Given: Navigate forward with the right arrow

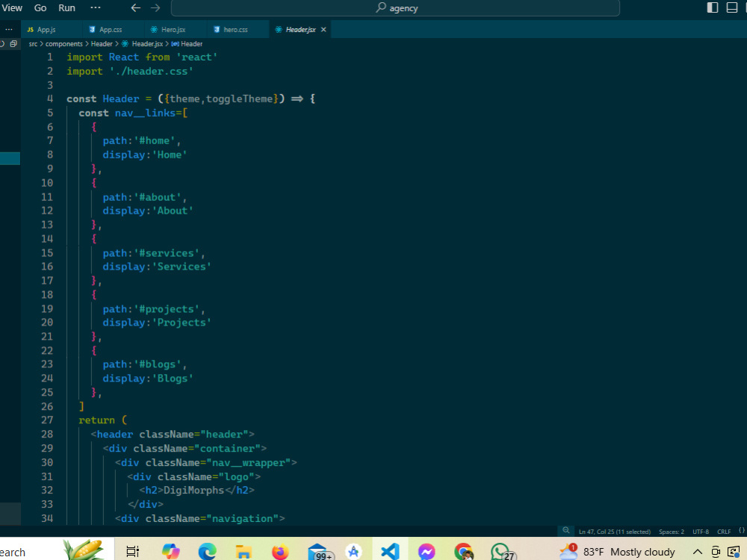Looking at the screenshot, I should tap(155, 8).
